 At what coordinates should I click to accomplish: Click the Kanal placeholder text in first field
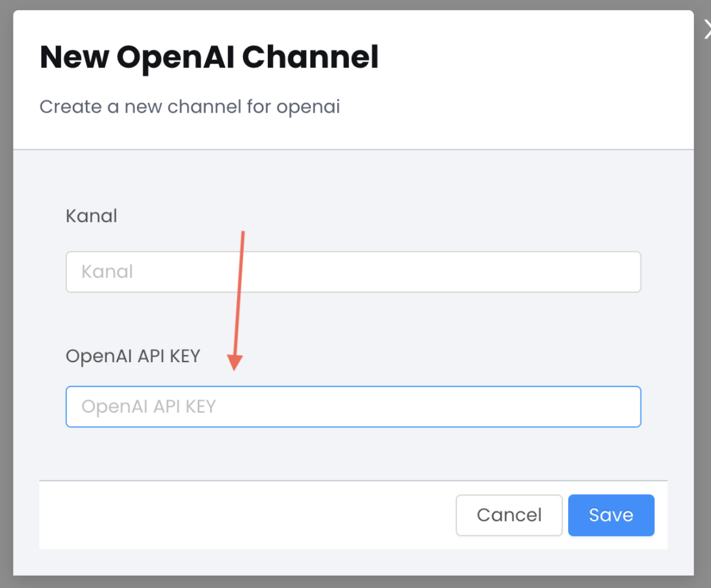[x=107, y=271]
